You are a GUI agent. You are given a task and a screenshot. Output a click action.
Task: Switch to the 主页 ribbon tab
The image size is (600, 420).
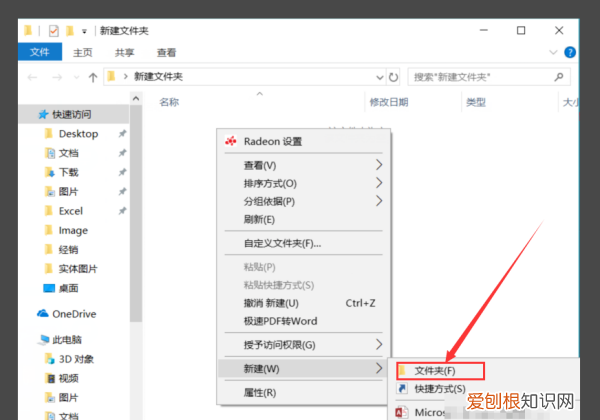click(83, 52)
